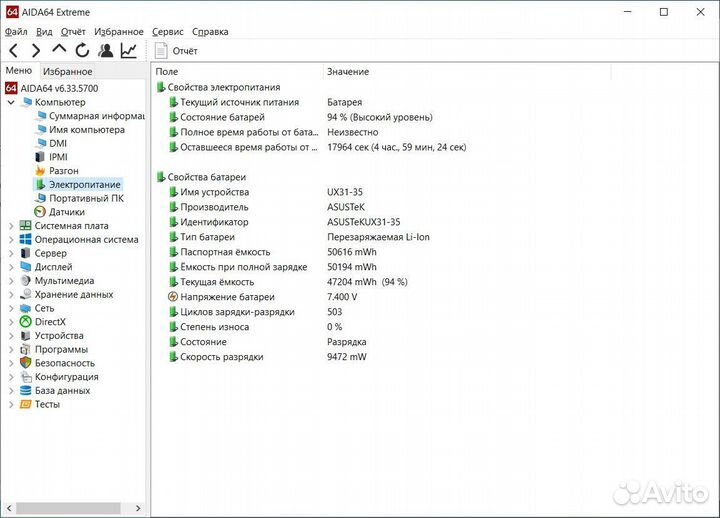Image resolution: width=720 pixels, height=518 pixels.
Task: Switch to the Избранное sidebar tab
Action: tap(68, 72)
